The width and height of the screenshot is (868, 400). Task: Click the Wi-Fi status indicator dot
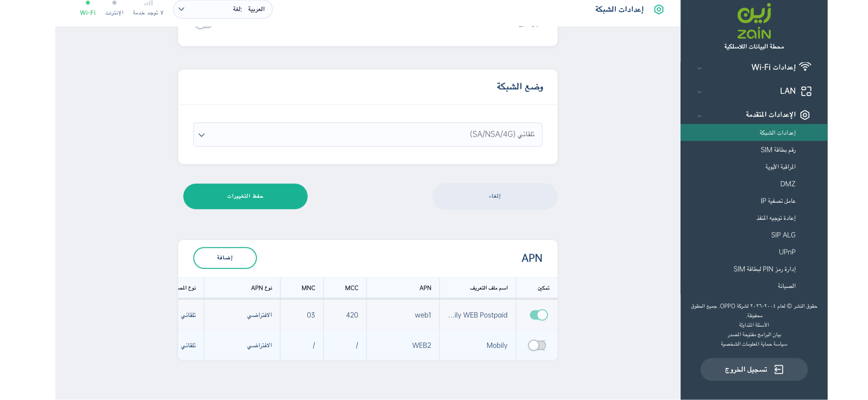coord(88,3)
